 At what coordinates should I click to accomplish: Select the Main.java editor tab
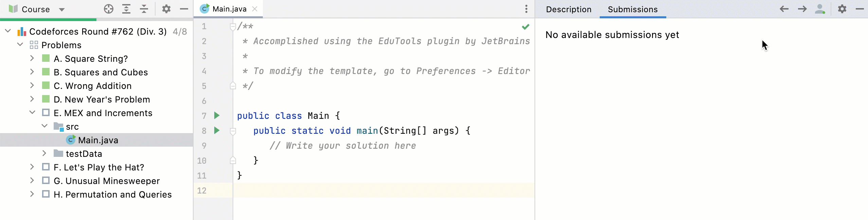228,9
